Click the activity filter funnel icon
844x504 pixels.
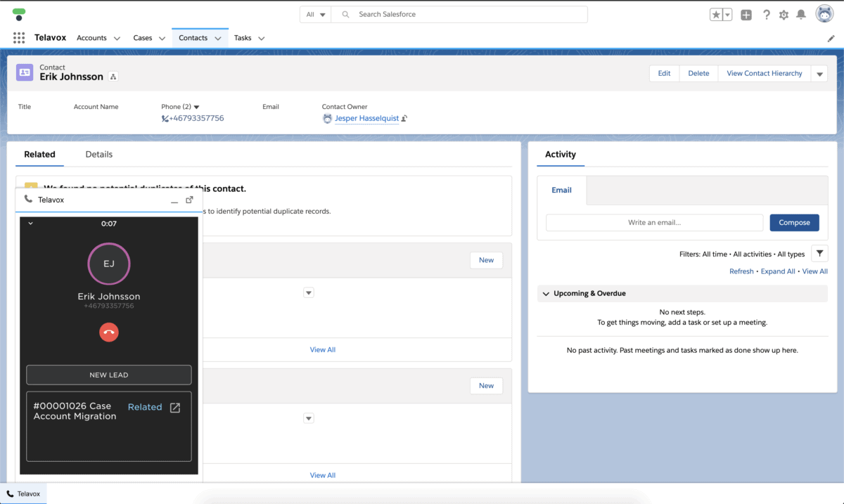819,254
